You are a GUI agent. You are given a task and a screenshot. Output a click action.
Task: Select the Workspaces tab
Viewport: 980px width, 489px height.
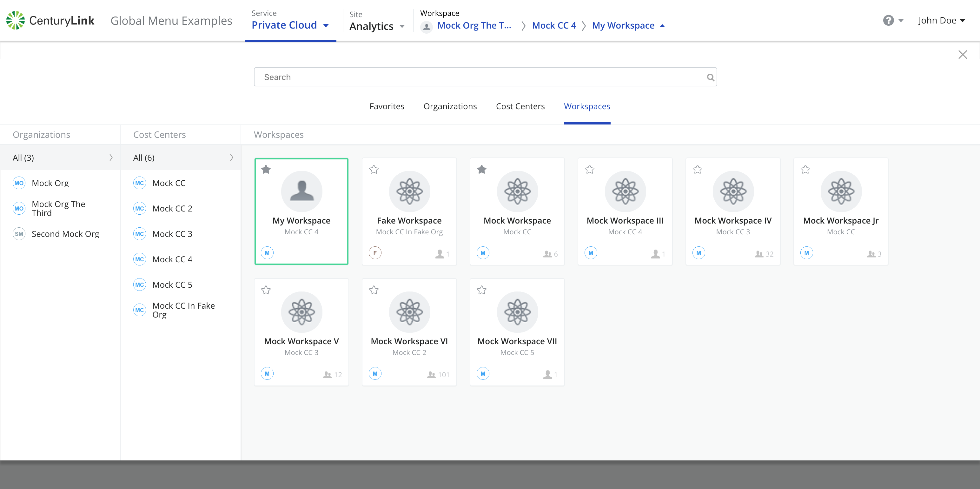tap(587, 107)
